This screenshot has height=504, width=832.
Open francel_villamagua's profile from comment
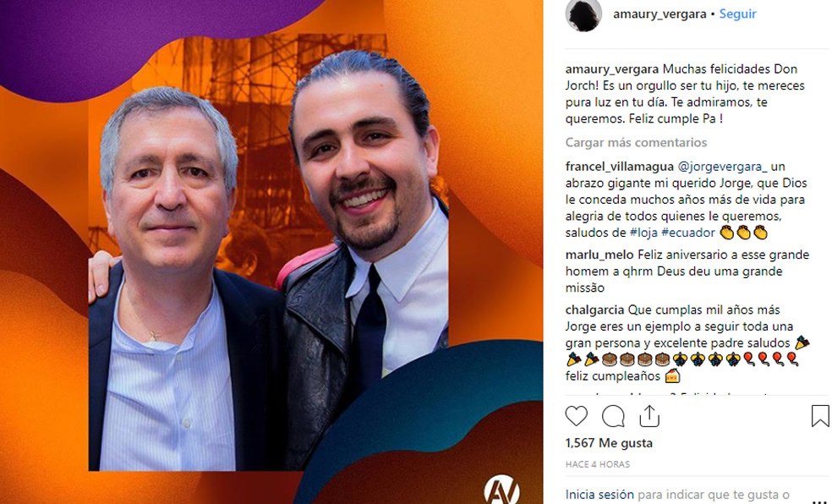tap(620, 167)
